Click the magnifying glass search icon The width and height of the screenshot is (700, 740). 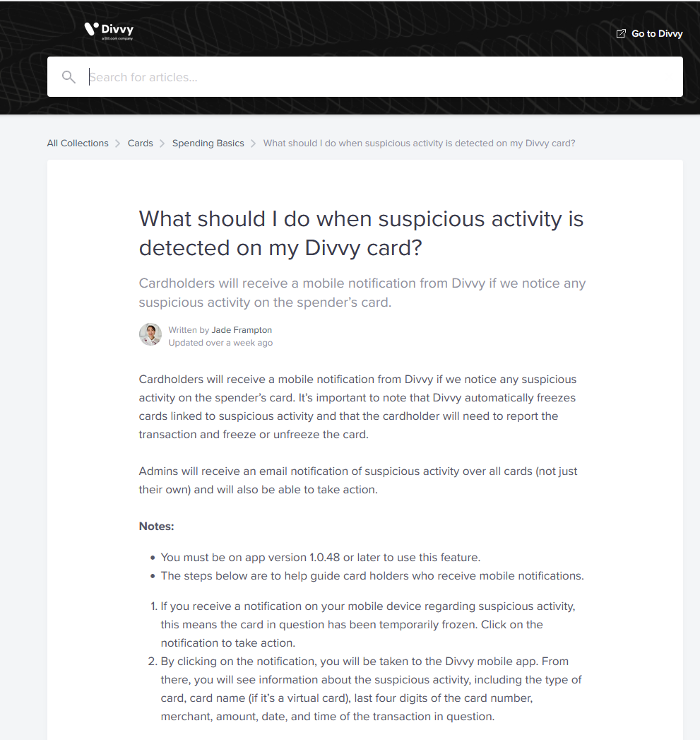69,77
